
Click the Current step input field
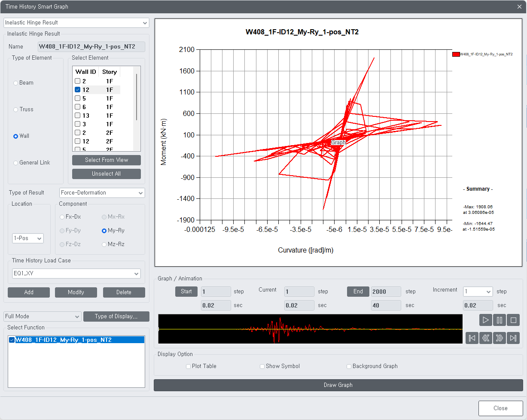click(299, 292)
